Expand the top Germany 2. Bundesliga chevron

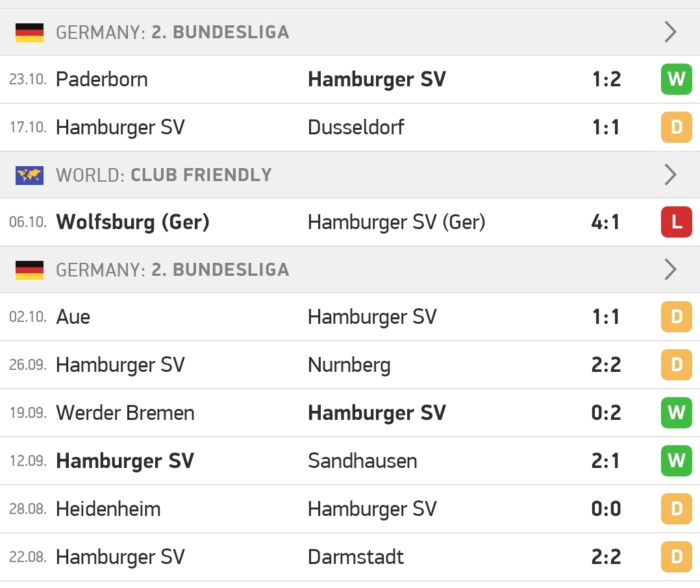tap(670, 32)
